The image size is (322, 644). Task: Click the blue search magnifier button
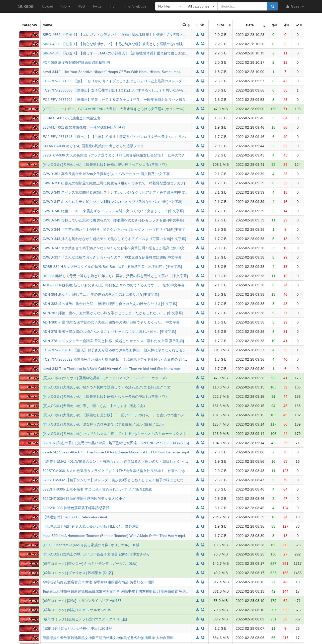[272, 6]
